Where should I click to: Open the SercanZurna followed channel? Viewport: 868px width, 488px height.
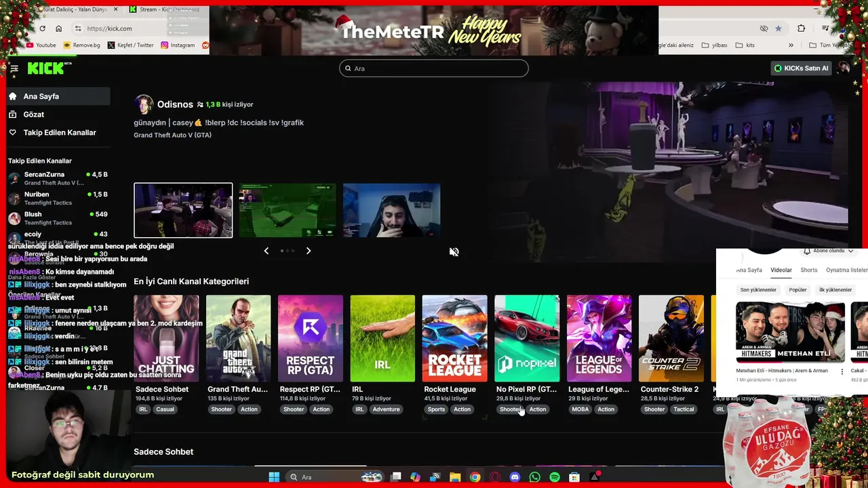point(58,178)
